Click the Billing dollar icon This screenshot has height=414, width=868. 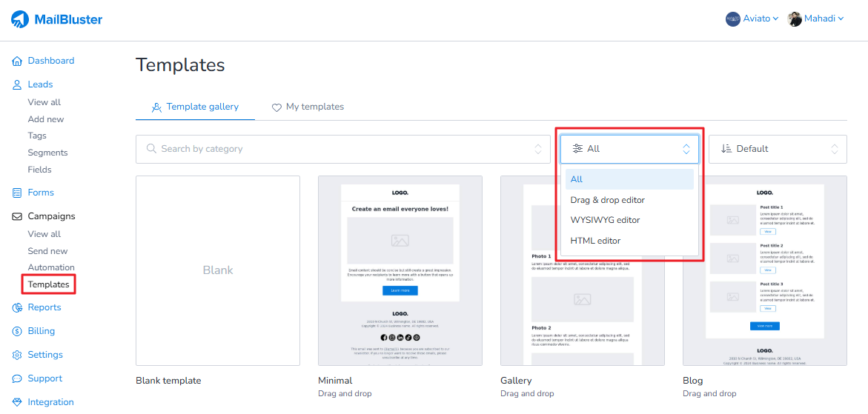[x=17, y=331]
